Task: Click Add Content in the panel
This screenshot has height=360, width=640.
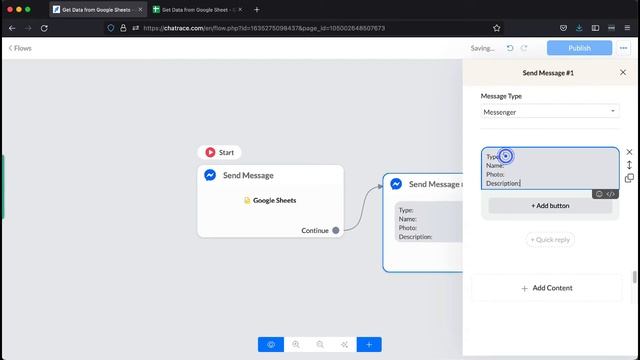Action: 547,288
